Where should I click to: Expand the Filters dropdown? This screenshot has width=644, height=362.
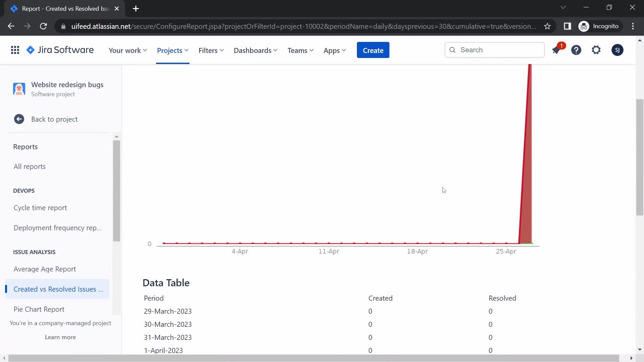(211, 50)
